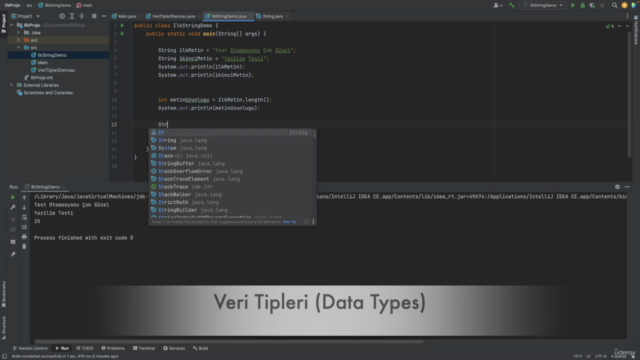Click run gutter arrow beside class IlkStringDemo line

(122, 25)
